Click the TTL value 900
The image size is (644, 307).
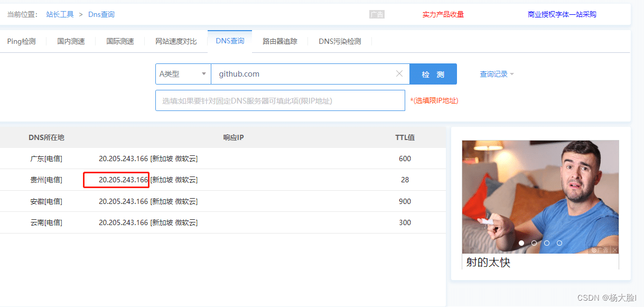[x=405, y=201]
